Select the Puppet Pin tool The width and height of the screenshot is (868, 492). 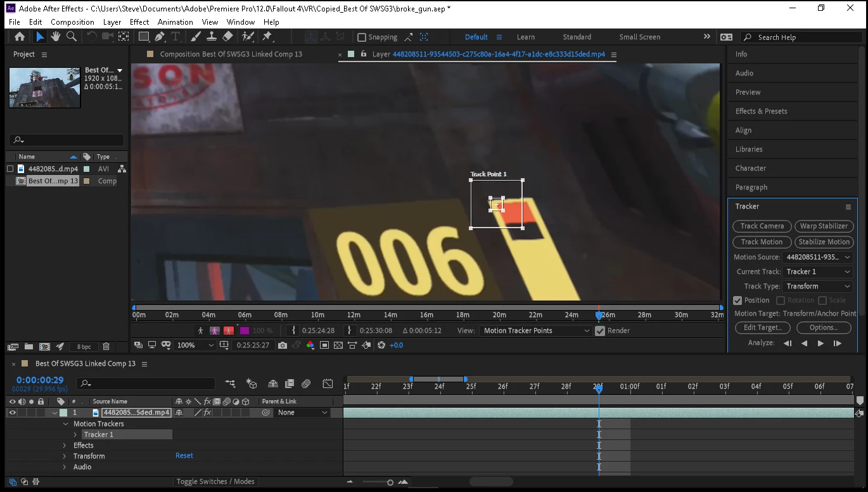point(267,37)
